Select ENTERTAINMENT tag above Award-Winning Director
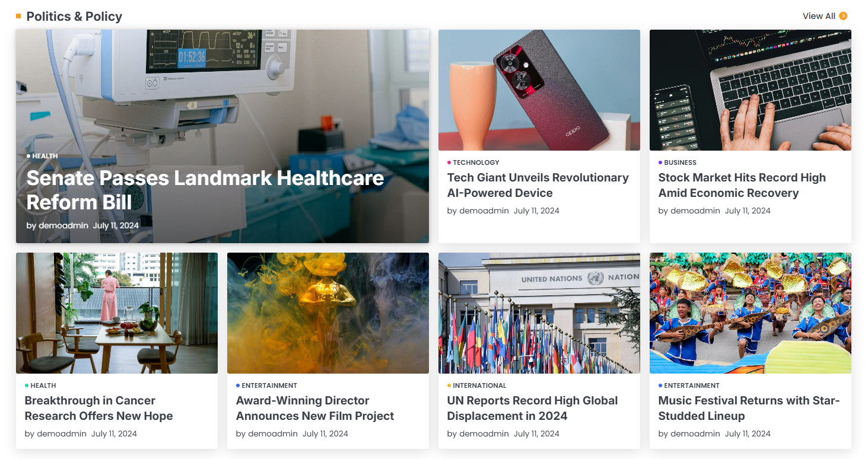The image size is (868, 459). [269, 385]
